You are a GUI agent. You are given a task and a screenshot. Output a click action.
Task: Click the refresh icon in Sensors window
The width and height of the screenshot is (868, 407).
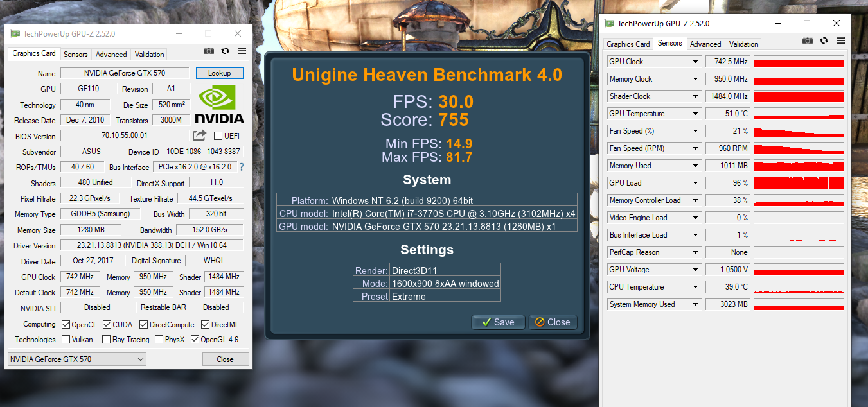pyautogui.click(x=824, y=40)
